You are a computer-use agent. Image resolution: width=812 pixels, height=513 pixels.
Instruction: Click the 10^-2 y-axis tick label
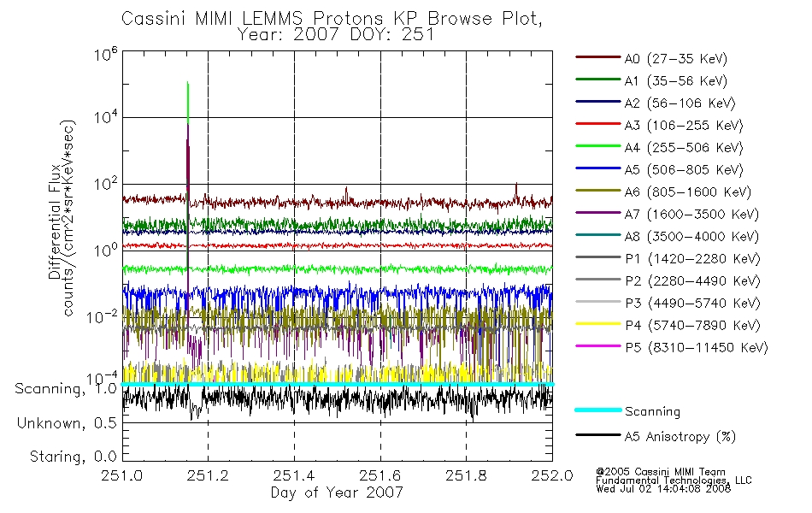click(x=102, y=316)
